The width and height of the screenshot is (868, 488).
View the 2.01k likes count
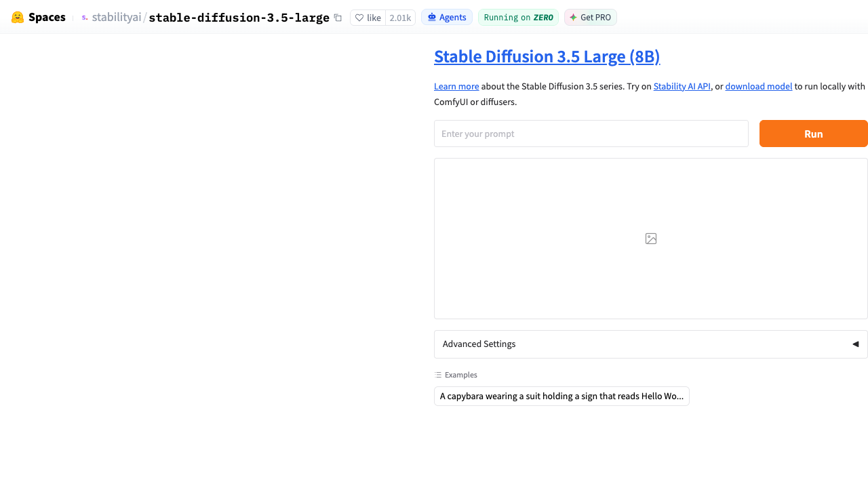(x=400, y=18)
